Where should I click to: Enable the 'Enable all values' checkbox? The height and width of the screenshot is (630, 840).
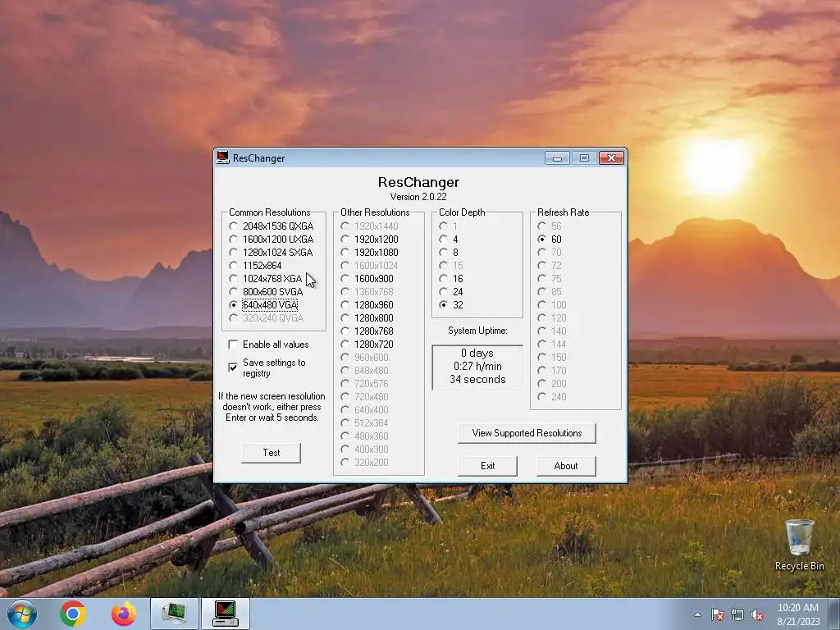269,345
